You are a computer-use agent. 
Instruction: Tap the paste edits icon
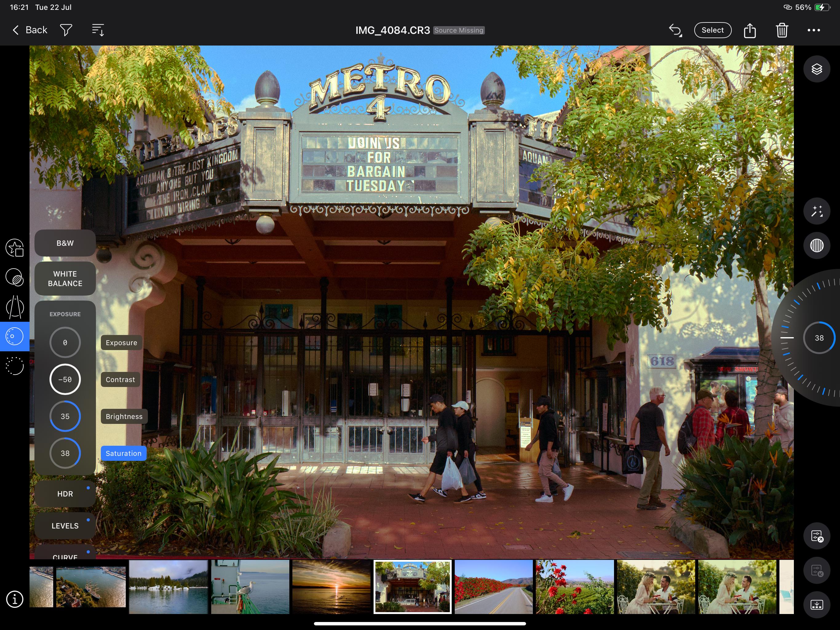[816, 570]
